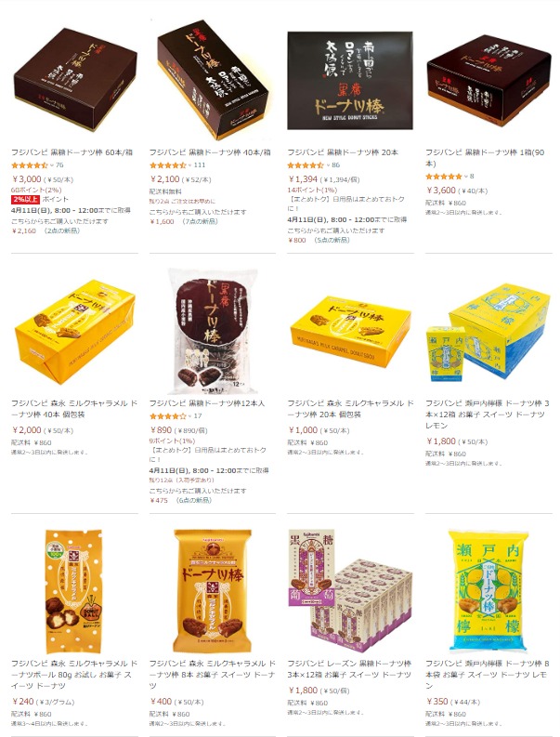Open the four-star rating of 12本入 product
The height and width of the screenshot is (737, 560).
coord(168,416)
